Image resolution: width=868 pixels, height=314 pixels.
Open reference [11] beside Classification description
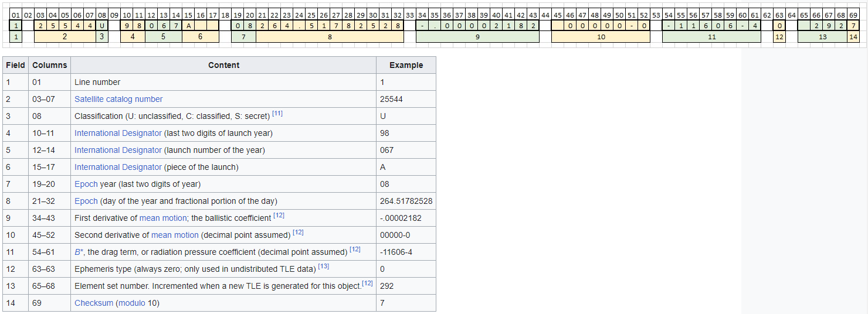click(277, 114)
